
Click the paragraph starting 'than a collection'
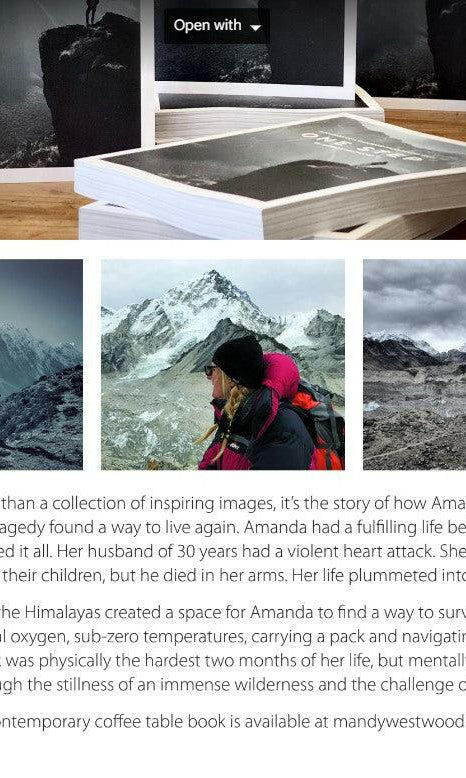click(233, 539)
